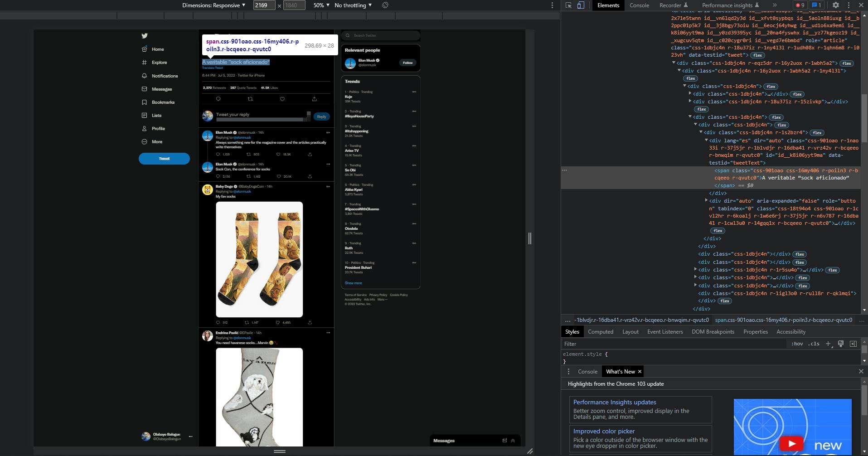This screenshot has height=456, width=868.
Task: Click the main tweet retweet icon
Action: [x=250, y=99]
